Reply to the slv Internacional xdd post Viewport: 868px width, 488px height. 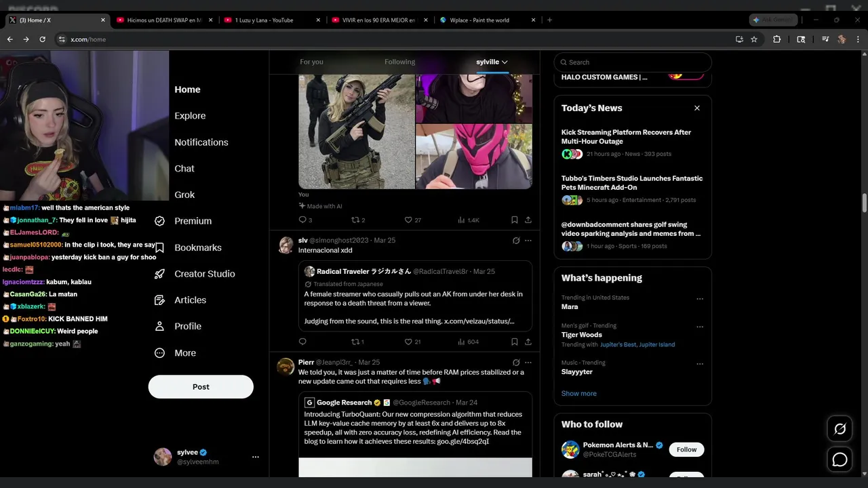click(302, 342)
